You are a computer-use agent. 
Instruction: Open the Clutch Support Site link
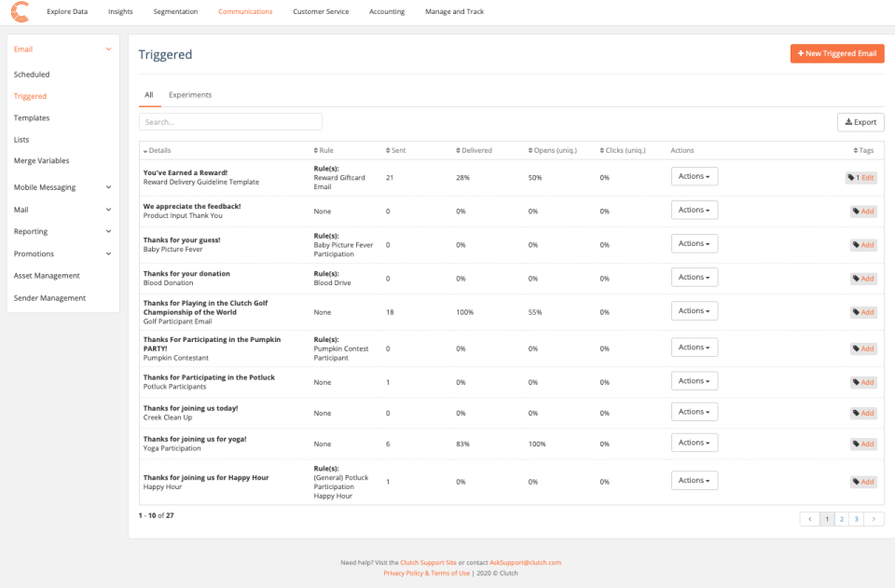click(x=427, y=562)
